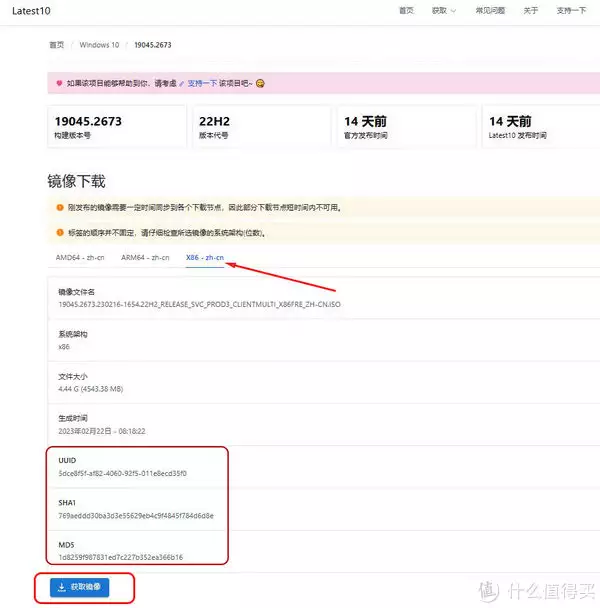Switch to the X86 - zh-cn tab
This screenshot has height=608, width=600.
pyautogui.click(x=205, y=257)
